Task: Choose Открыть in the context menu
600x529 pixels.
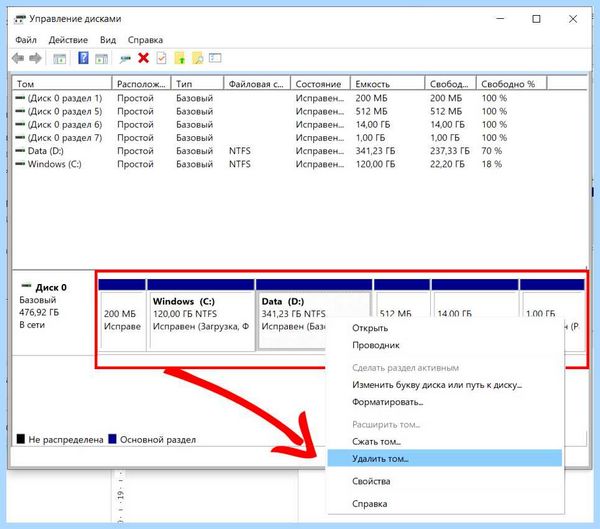Action: pyautogui.click(x=445, y=328)
